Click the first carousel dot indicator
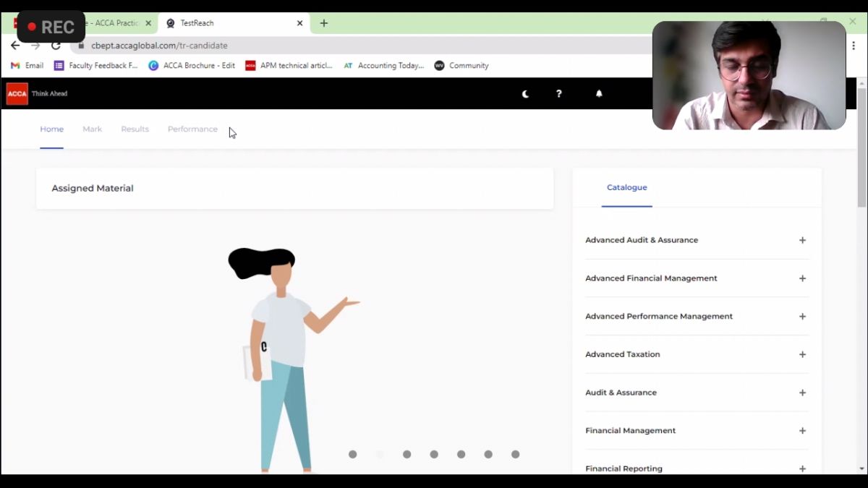 point(353,454)
